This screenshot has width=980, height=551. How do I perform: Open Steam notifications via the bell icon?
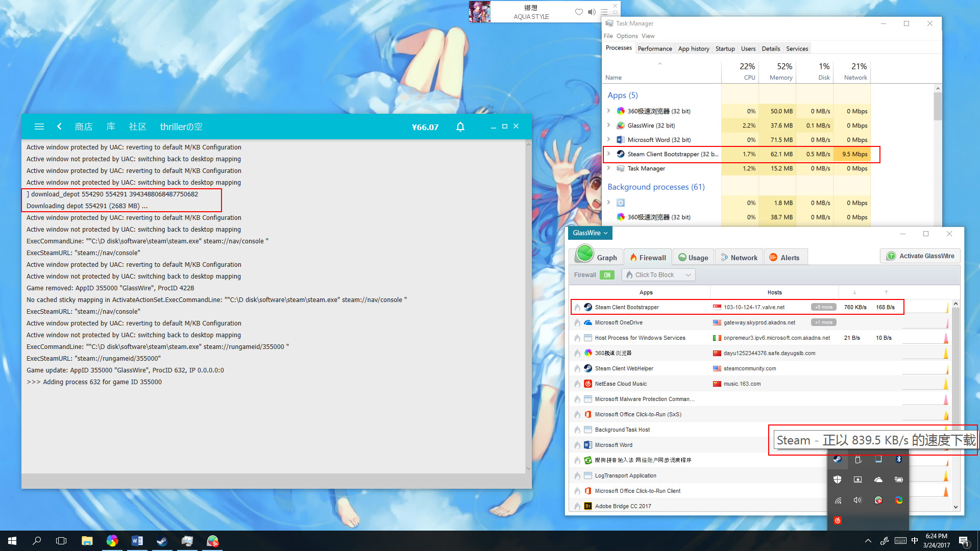[x=460, y=127]
